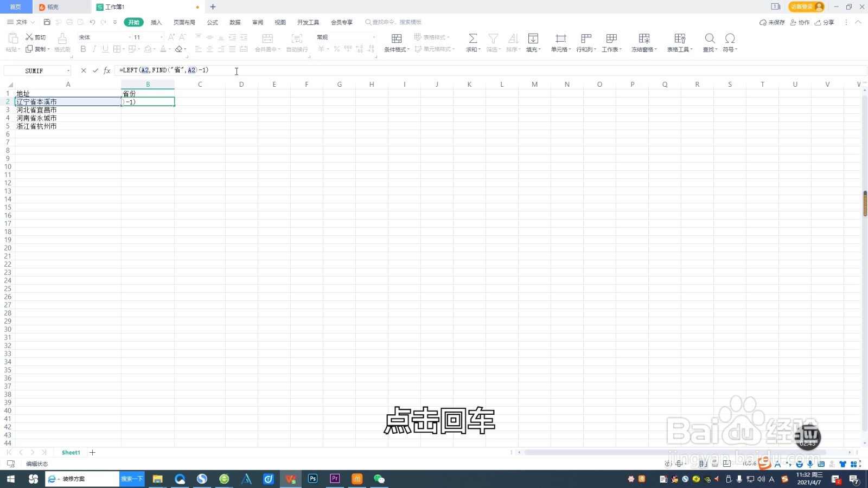Screen dimensions: 868x488
Task: Add a new sheet with plus icon
Action: (93, 452)
